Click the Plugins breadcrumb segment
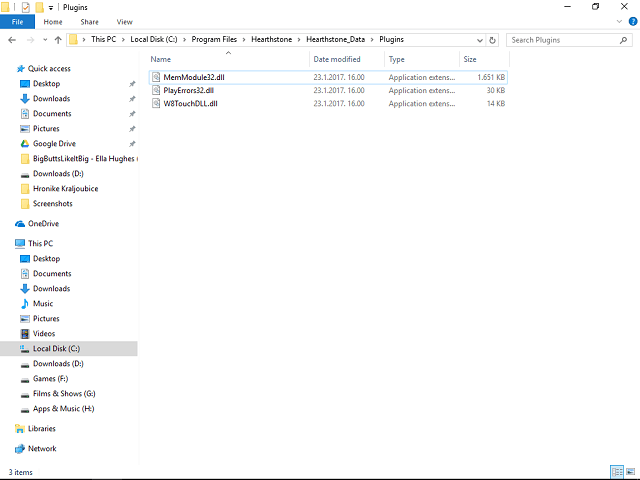The width and height of the screenshot is (640, 480). 391,40
